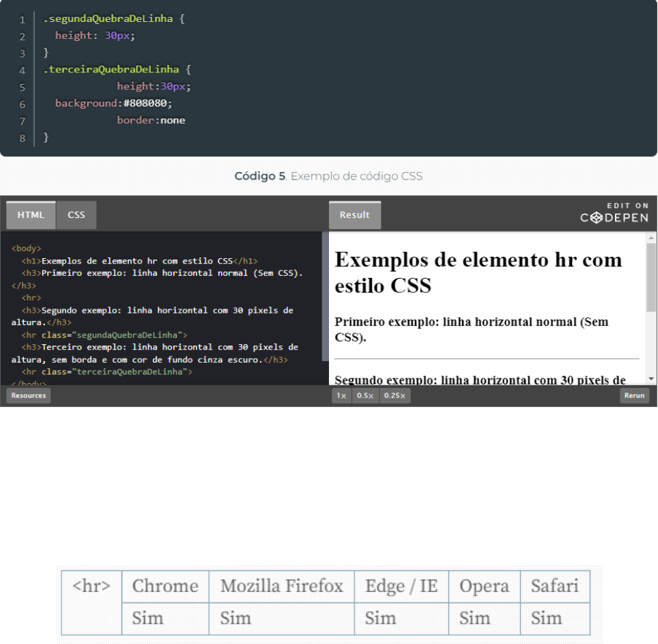Click the Result pane scrollbar thumb
The width and height of the screenshot is (658, 644).
click(x=650, y=277)
